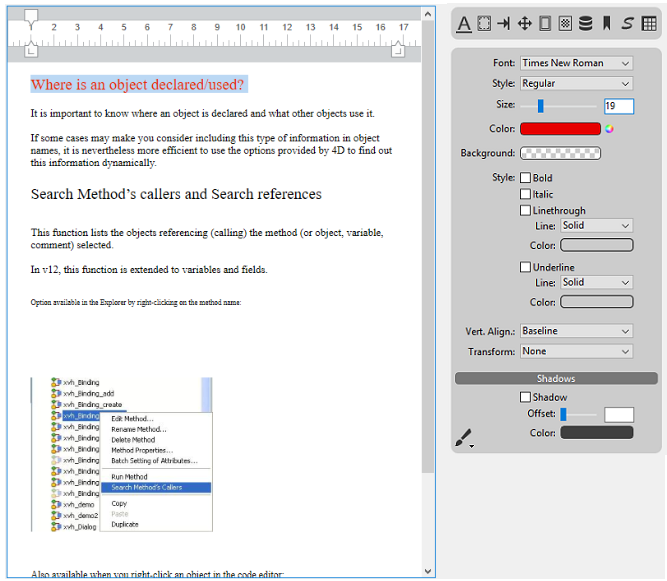Click the red text Color swatch
Screen dimensions: 667x581
point(560,129)
